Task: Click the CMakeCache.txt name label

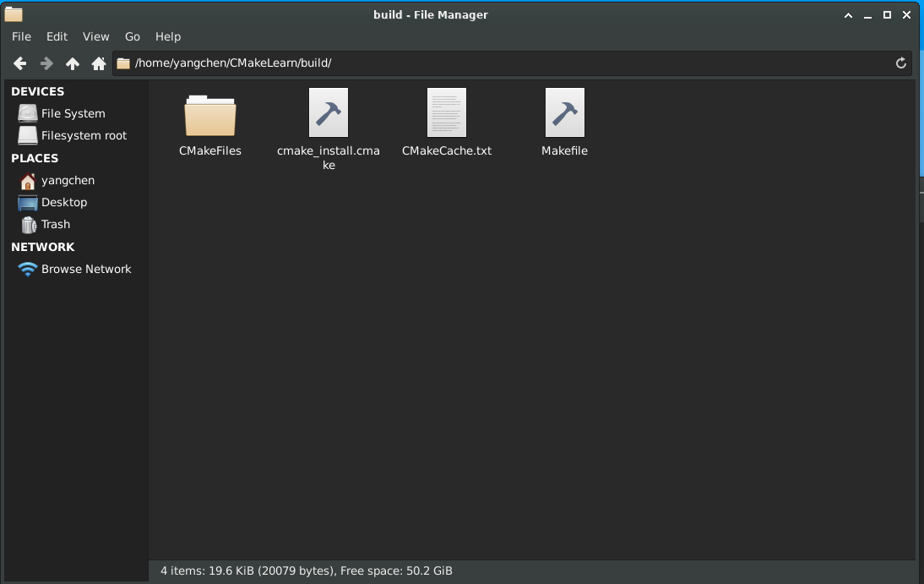Action: (x=447, y=151)
